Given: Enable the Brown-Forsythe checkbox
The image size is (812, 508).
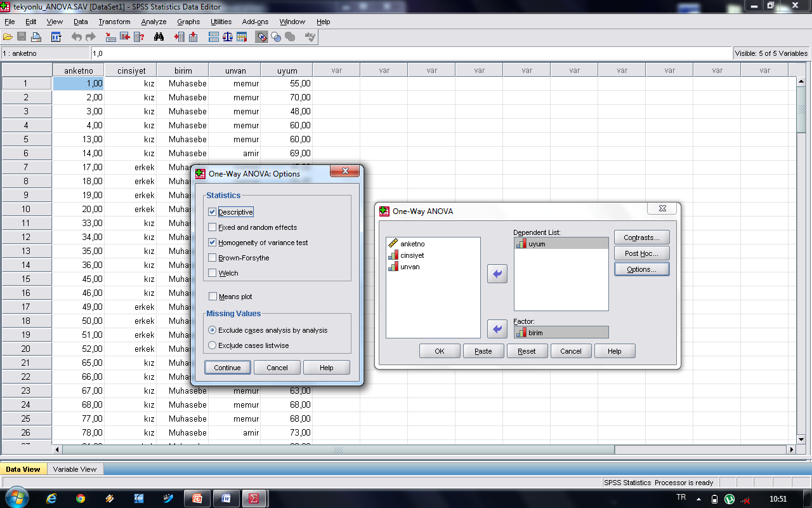Looking at the screenshot, I should click(x=213, y=258).
